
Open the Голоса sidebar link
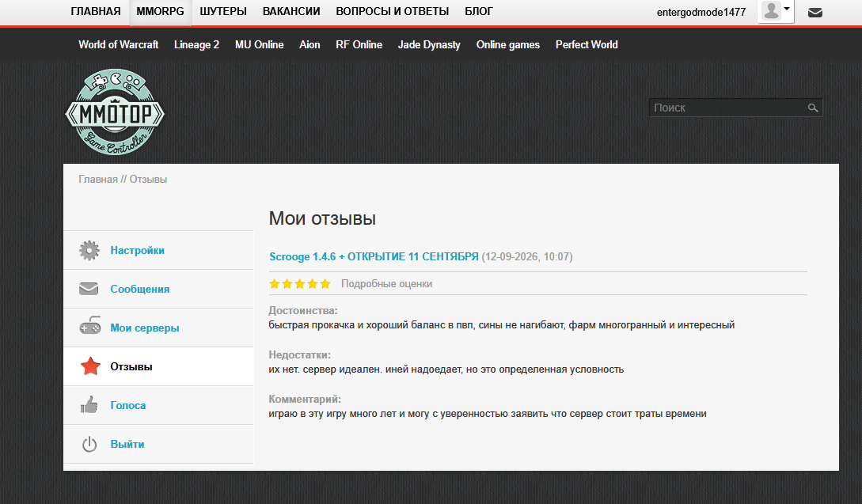click(128, 405)
